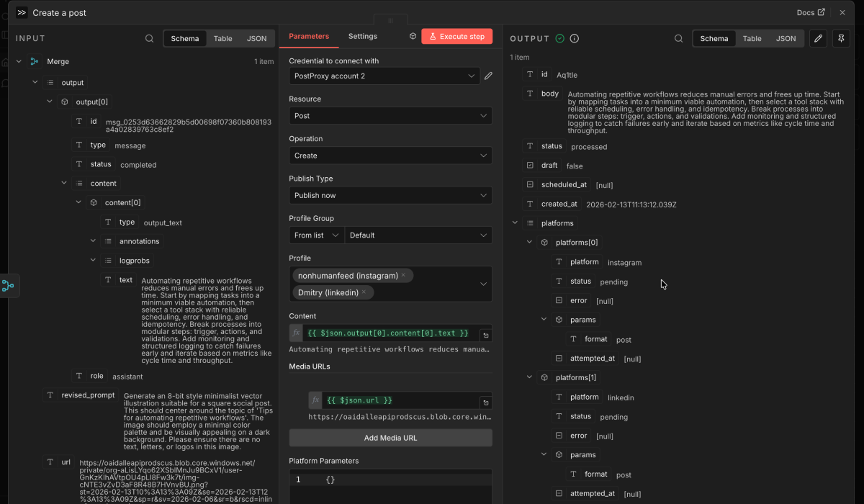This screenshot has height=504, width=864.
Task: Switch to the Settings tab
Action: [x=362, y=35]
